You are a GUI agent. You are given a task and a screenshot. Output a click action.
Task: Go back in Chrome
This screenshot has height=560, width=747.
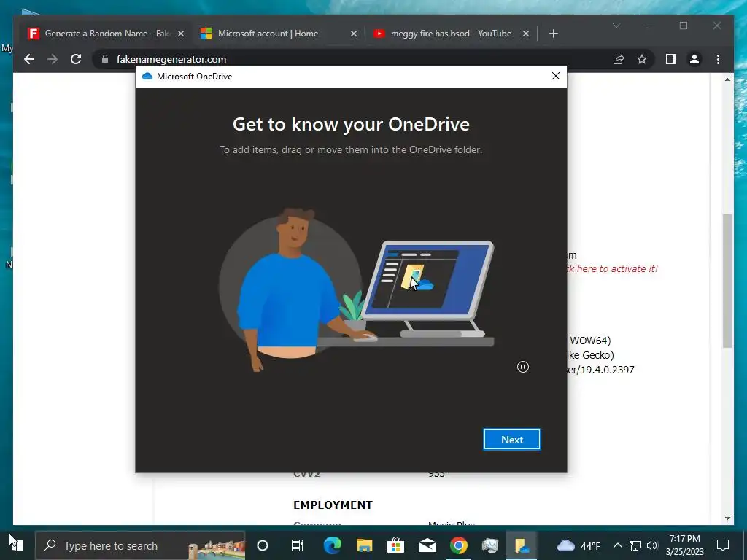(x=29, y=59)
